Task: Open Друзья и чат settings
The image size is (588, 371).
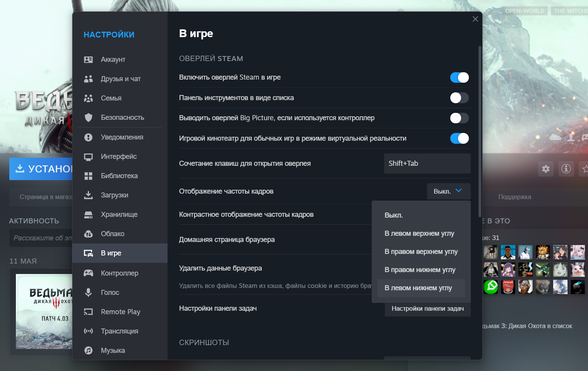Action: coord(120,79)
